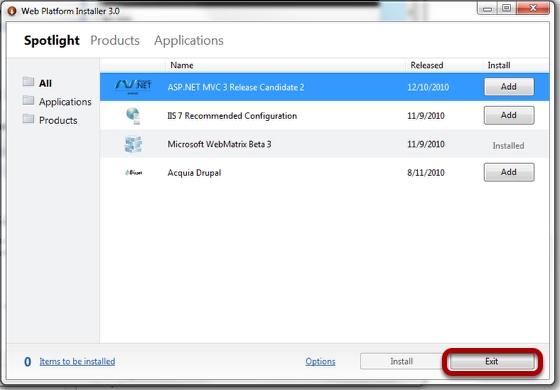Select All category in the sidebar

click(45, 83)
